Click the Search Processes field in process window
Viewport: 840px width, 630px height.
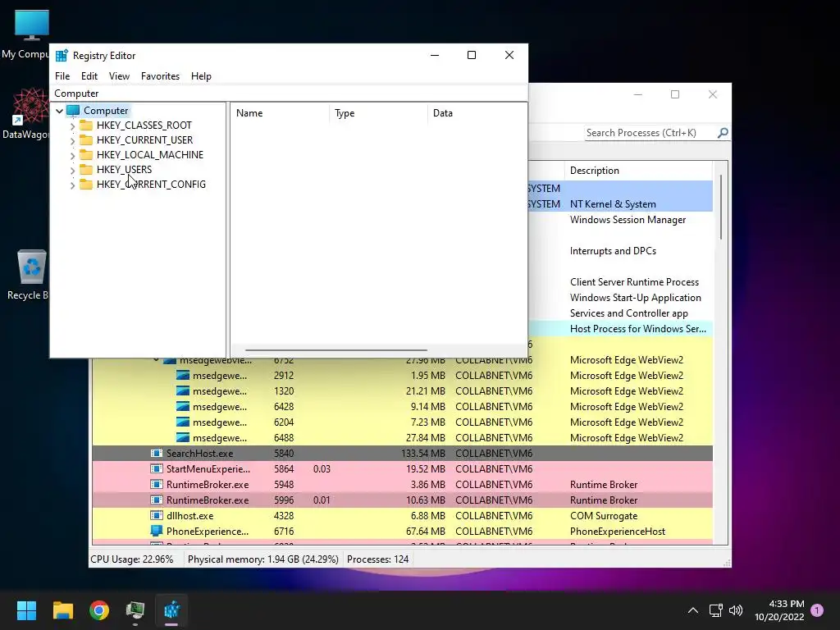tap(651, 132)
